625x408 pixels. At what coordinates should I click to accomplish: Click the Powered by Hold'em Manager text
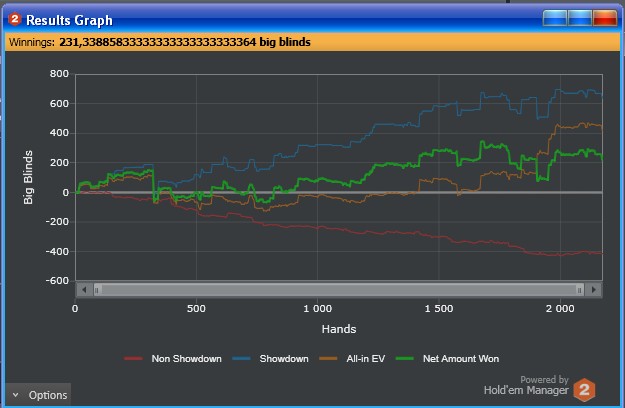tap(526, 385)
